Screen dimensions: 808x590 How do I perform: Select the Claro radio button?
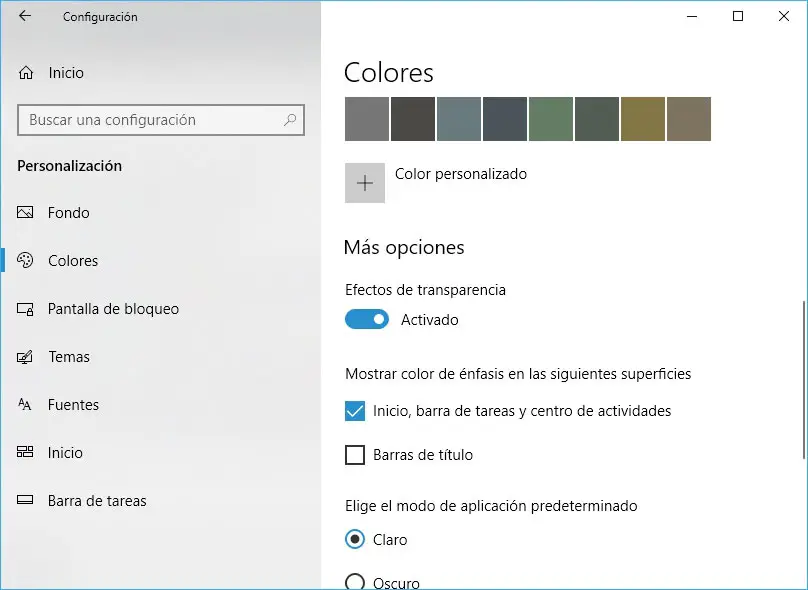pyautogui.click(x=355, y=540)
